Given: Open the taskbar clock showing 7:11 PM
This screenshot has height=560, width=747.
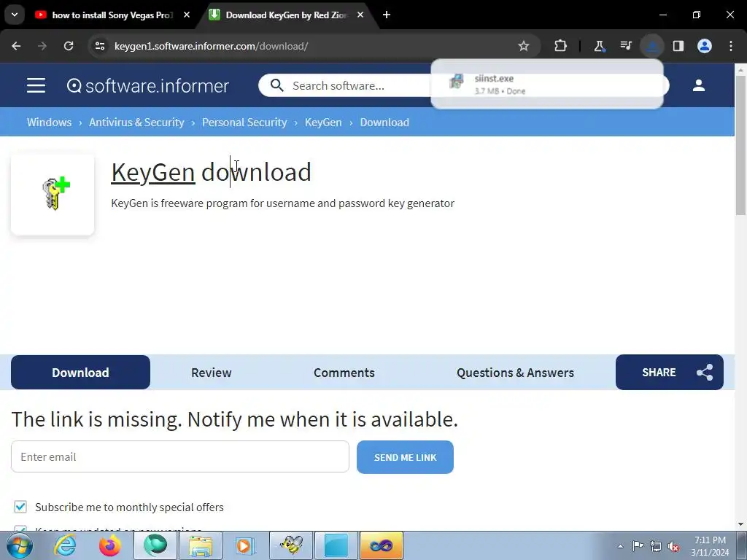Looking at the screenshot, I should click(710, 546).
